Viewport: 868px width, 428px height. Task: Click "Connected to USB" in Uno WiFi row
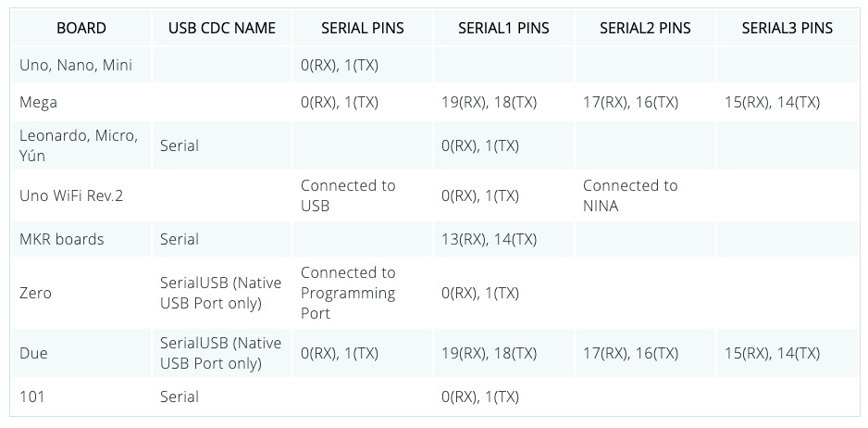click(348, 195)
